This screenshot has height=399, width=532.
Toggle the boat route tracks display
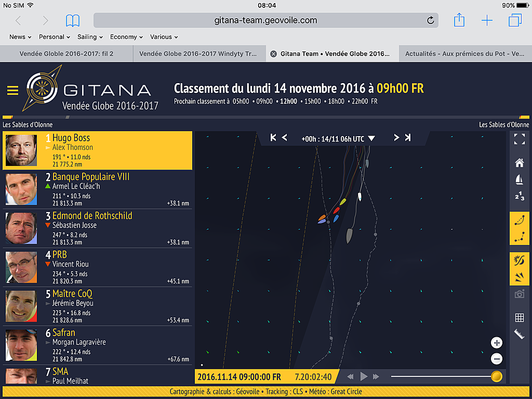[x=519, y=220]
